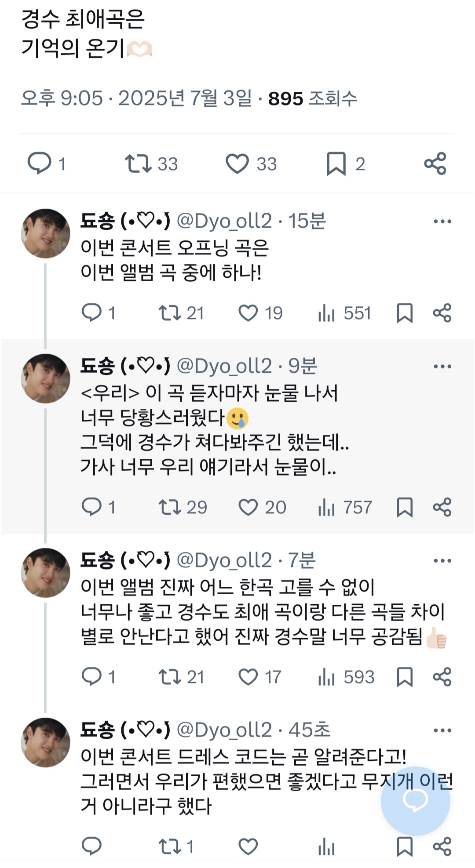This screenshot has width=475, height=868.
Task: Open profile picture on the 9분 reply
Action: 46,379
